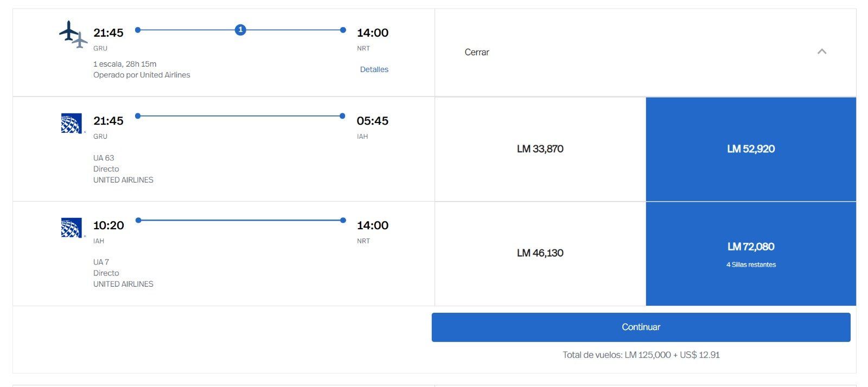Click the 21:45 GRU departure time header
868x387 pixels.
click(x=108, y=33)
